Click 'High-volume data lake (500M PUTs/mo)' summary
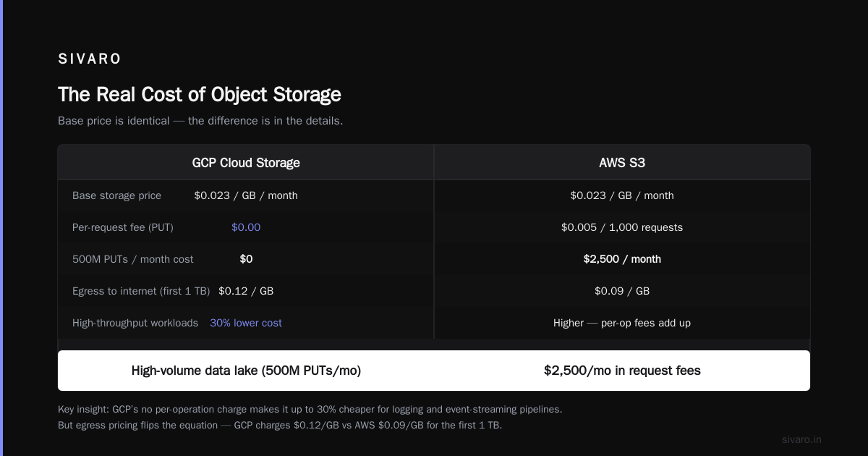This screenshot has height=456, width=868. (246, 371)
